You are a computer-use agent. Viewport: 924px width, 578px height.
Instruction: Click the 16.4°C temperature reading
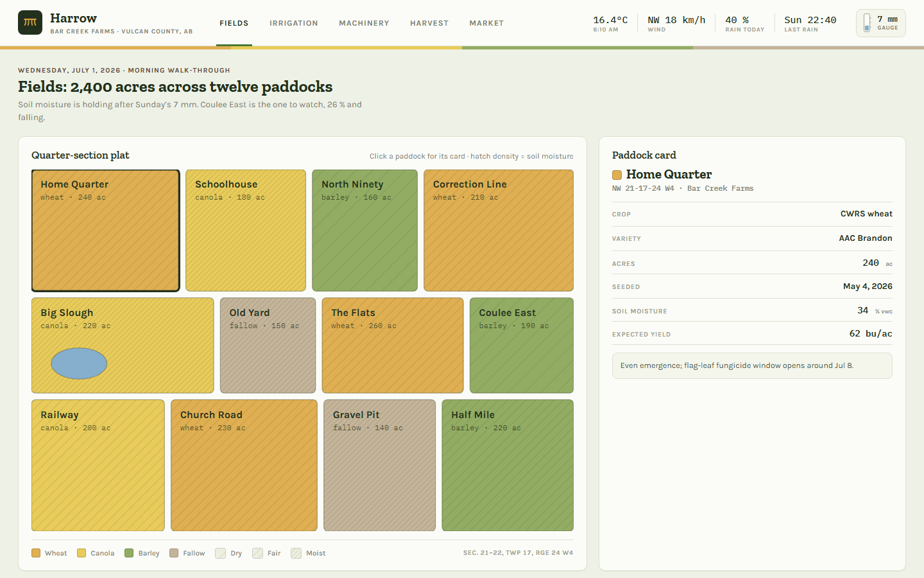click(610, 23)
